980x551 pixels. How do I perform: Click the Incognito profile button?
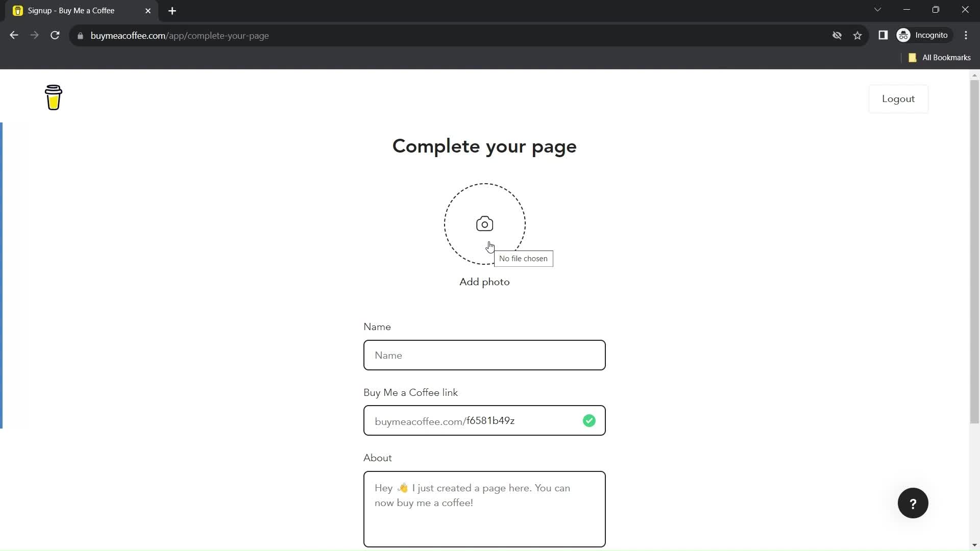(x=924, y=35)
